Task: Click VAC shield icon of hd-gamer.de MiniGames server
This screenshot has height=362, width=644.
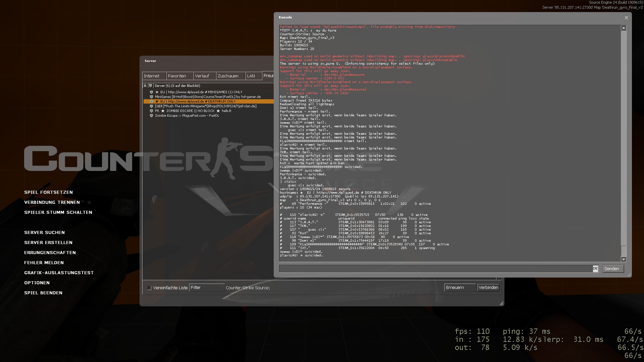Action: click(151, 97)
